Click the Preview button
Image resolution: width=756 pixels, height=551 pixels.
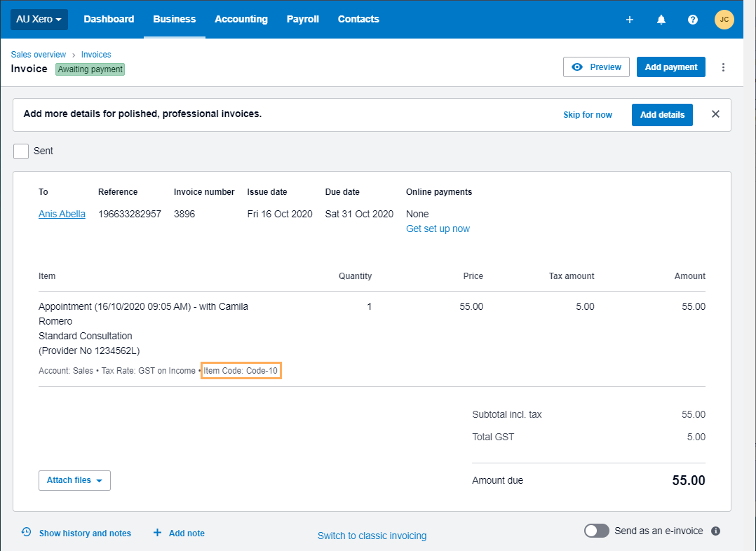coord(596,67)
